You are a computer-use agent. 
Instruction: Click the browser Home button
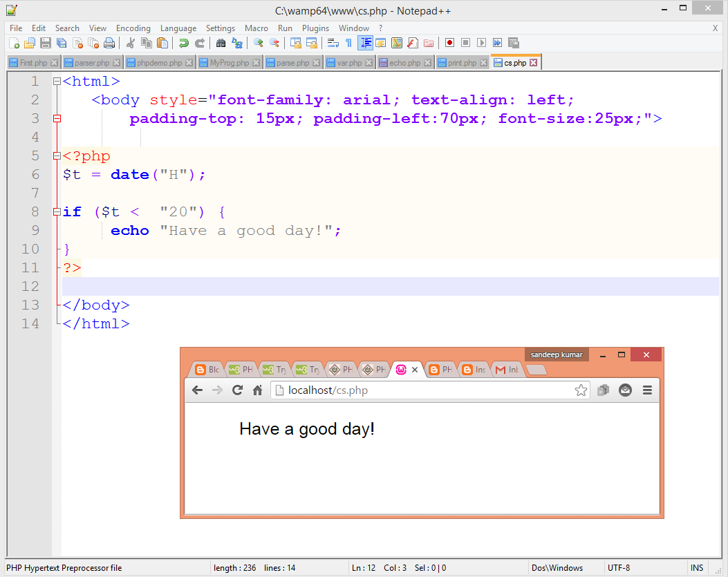[257, 390]
